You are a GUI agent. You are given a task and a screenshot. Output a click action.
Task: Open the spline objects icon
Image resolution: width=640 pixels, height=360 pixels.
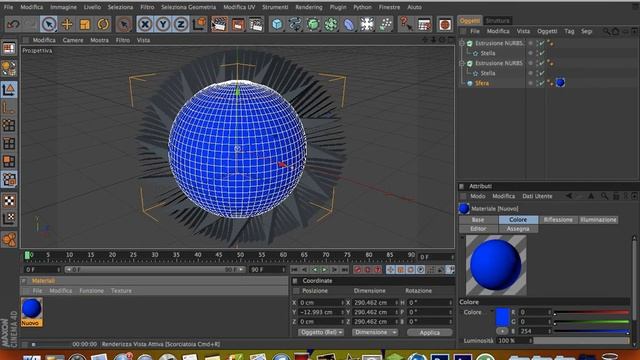coord(295,24)
